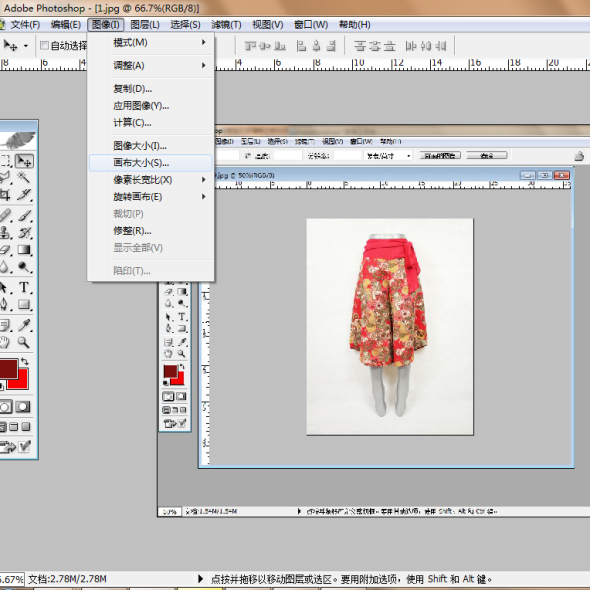This screenshot has width=590, height=590.
Task: Select the Gradient tool
Action: click(x=24, y=249)
